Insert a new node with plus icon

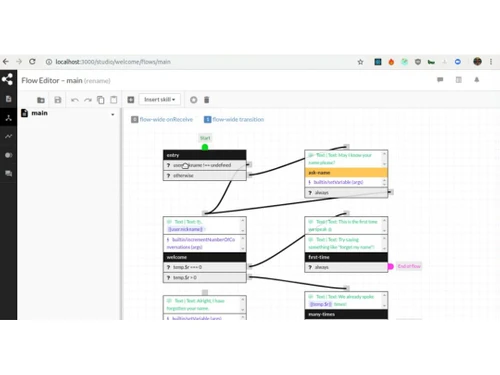click(131, 100)
